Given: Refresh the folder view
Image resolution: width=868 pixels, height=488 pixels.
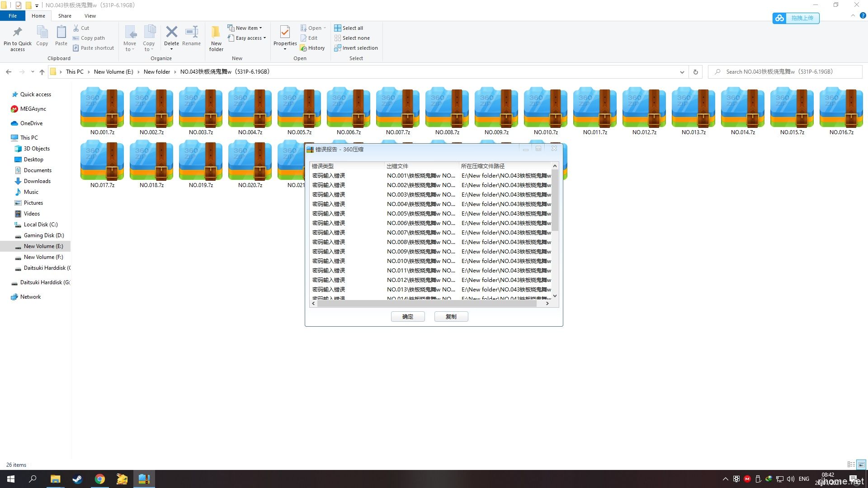Looking at the screenshot, I should coord(695,72).
